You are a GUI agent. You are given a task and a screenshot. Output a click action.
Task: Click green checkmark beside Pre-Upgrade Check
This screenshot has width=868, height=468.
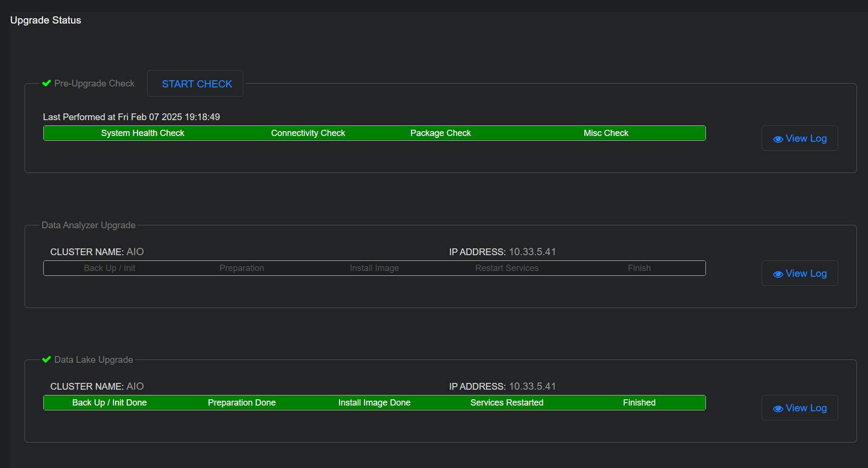[47, 83]
